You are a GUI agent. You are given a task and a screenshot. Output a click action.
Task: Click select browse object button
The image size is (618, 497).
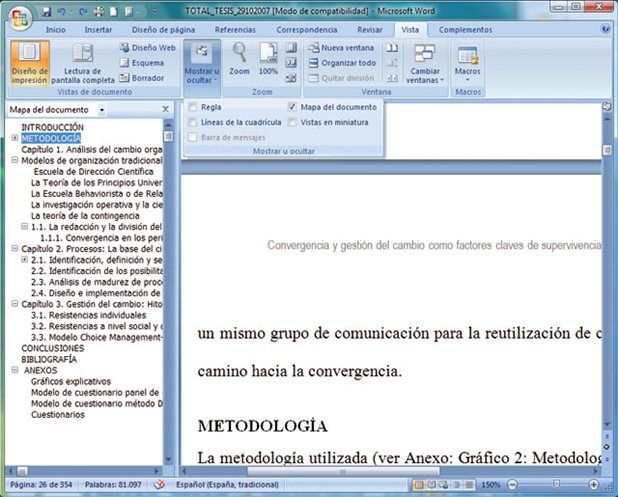pyautogui.click(x=607, y=447)
